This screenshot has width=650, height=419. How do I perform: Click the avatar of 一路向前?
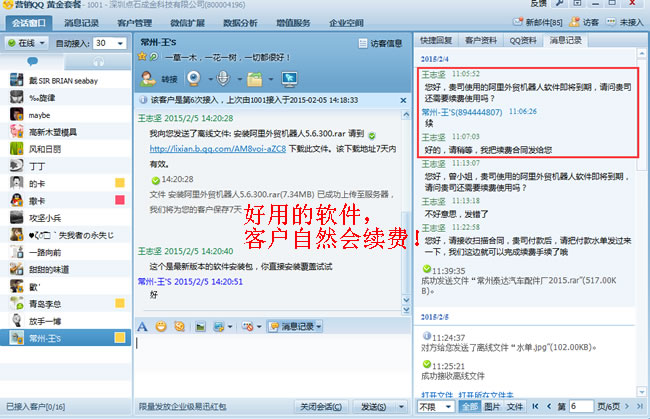[x=17, y=252]
